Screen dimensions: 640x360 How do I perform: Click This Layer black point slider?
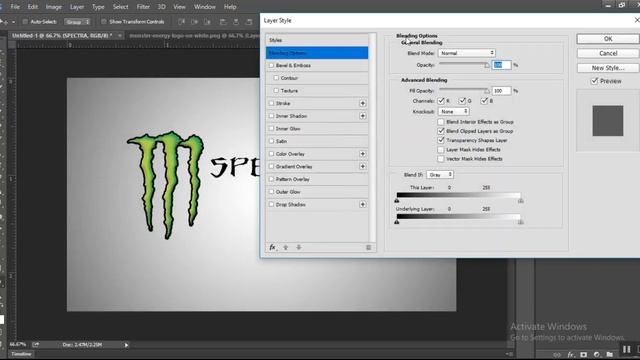(x=397, y=200)
